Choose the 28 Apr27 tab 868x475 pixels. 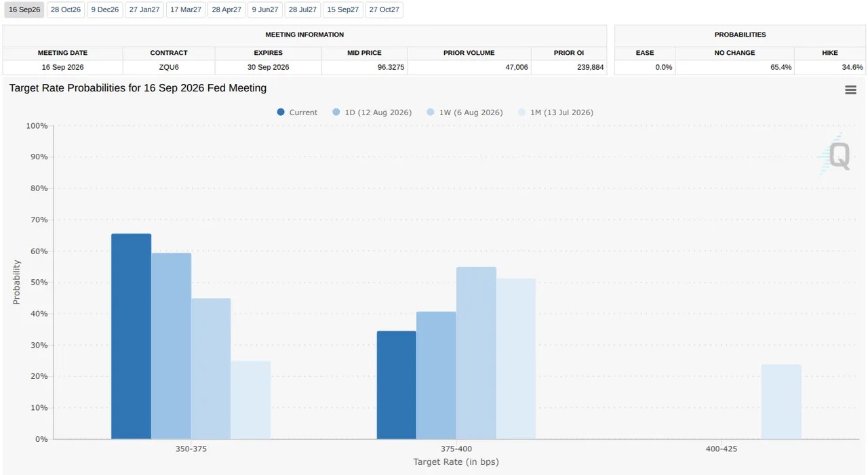click(226, 10)
